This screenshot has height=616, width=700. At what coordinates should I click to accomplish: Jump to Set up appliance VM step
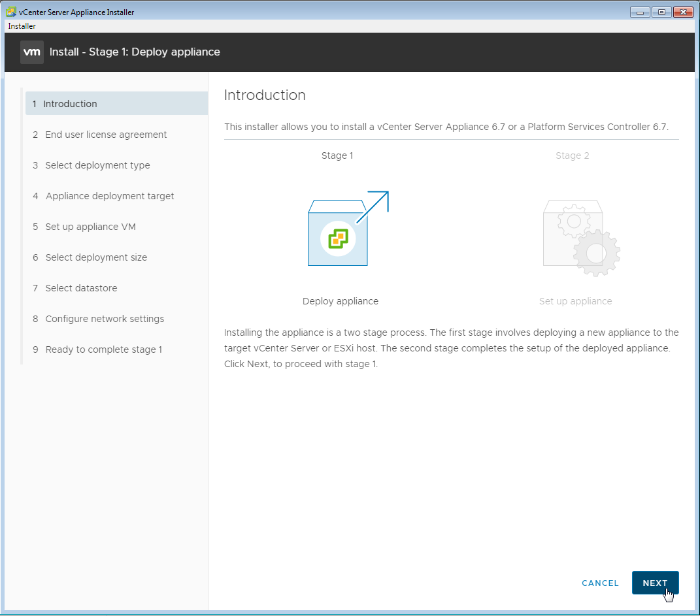coord(90,227)
